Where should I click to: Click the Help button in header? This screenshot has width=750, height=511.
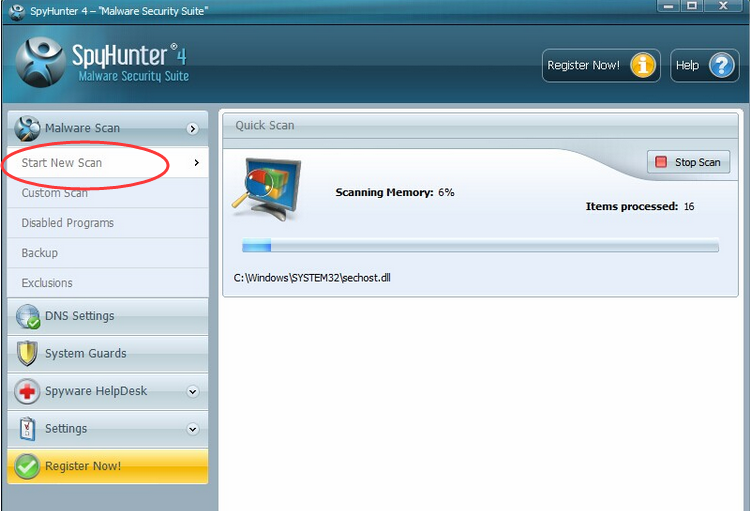point(705,65)
